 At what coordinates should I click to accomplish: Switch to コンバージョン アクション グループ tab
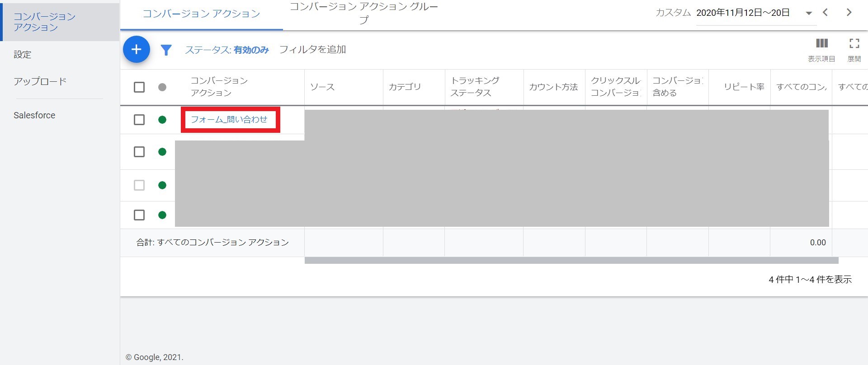[364, 14]
